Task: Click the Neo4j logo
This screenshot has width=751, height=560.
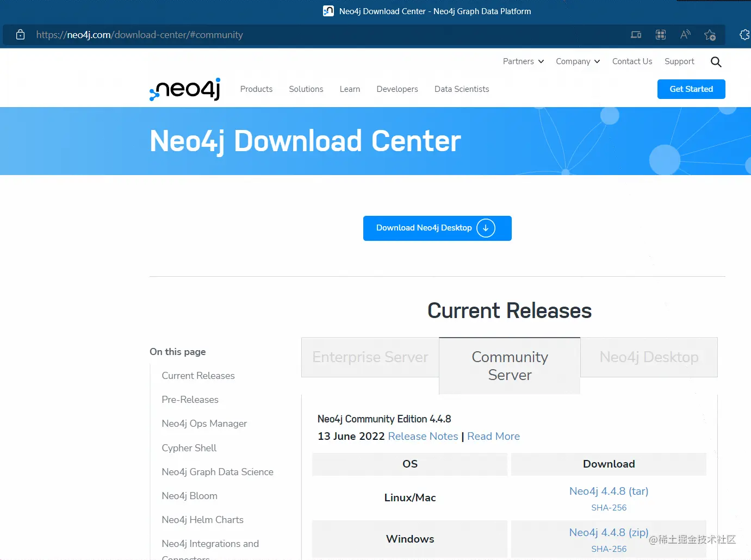Action: click(185, 89)
